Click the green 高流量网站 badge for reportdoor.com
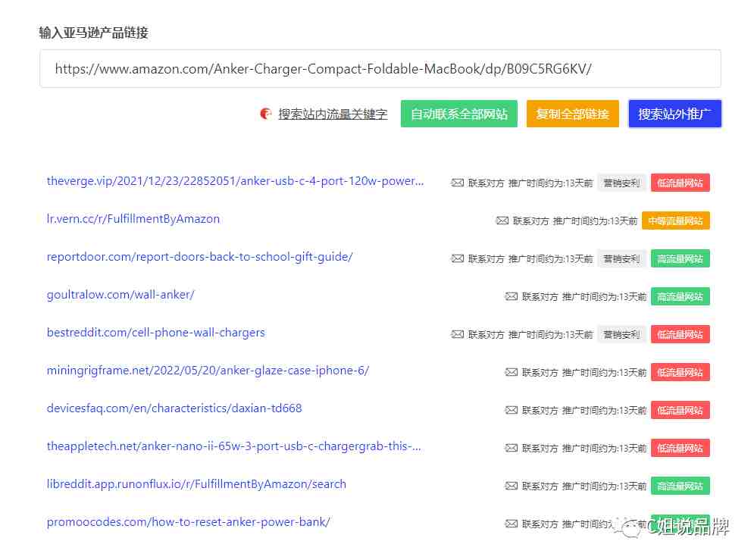The image size is (754, 560). [680, 258]
